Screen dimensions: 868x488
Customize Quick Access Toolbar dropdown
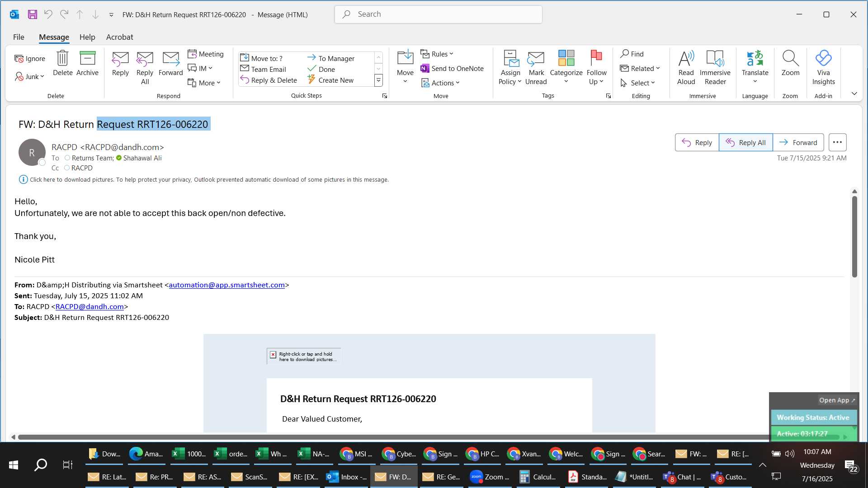[111, 15]
